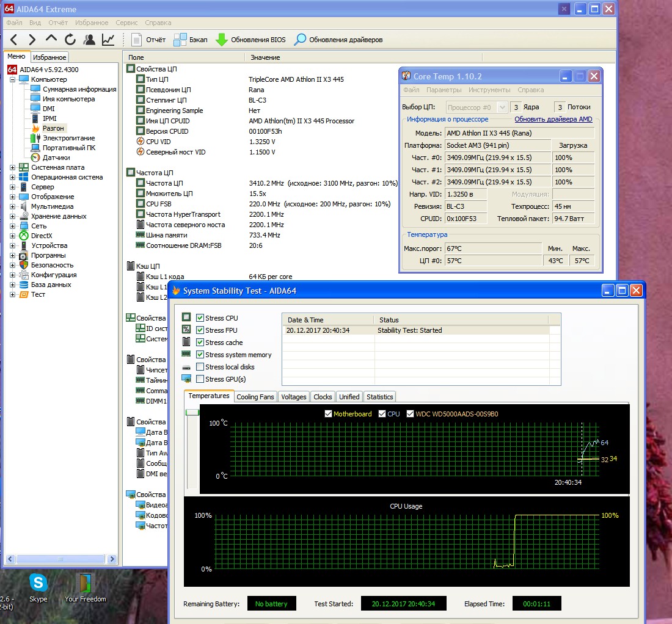
Task: Open the Clocks tab
Action: coord(323,397)
